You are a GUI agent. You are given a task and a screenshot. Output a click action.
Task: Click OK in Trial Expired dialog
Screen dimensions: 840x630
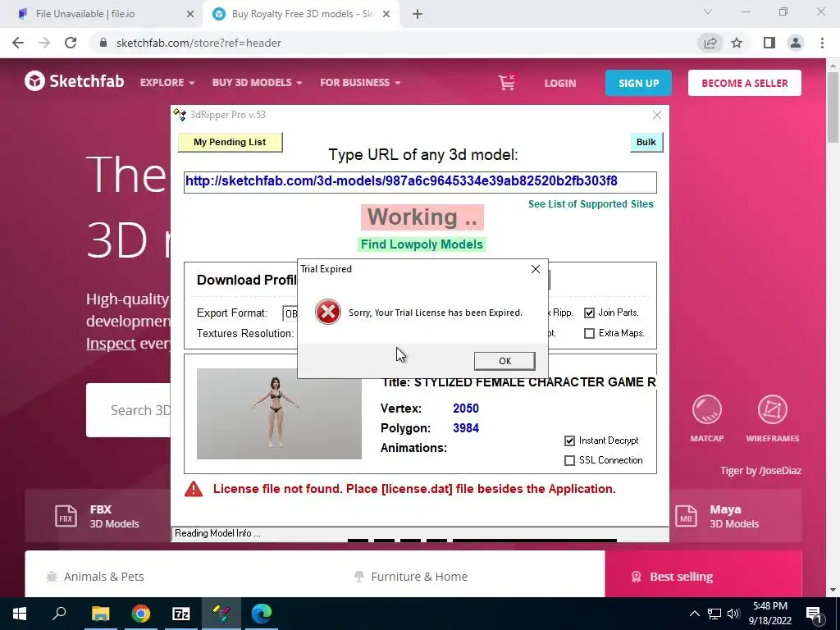coord(504,361)
